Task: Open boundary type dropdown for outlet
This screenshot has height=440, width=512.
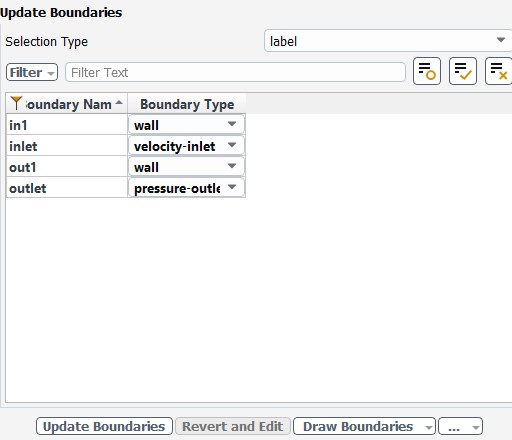Action: click(186, 188)
